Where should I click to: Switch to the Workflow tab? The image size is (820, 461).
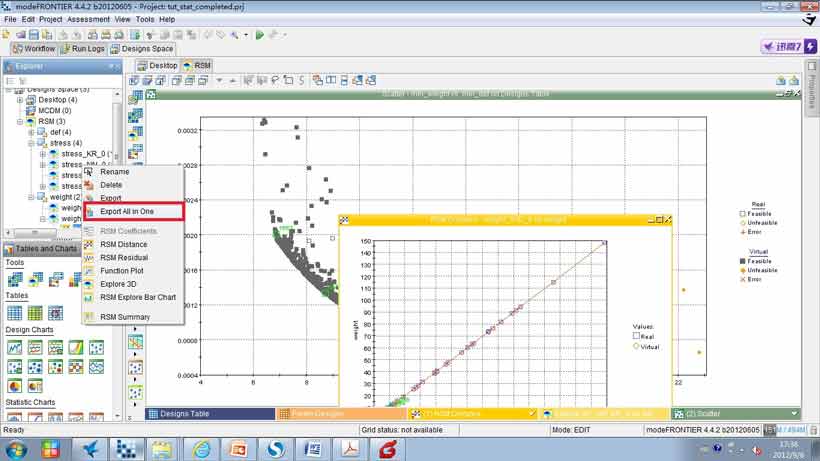pos(34,49)
